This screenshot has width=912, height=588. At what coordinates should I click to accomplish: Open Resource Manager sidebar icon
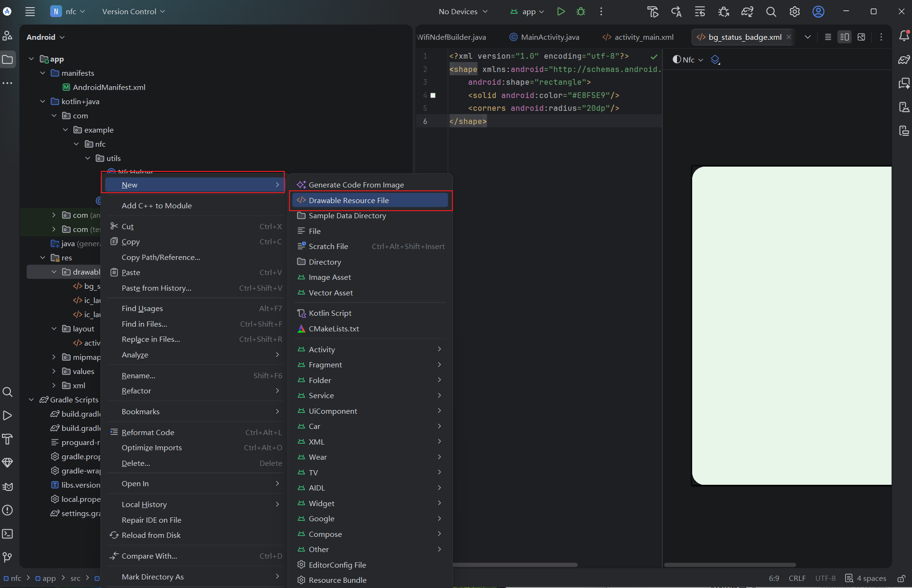(x=8, y=36)
